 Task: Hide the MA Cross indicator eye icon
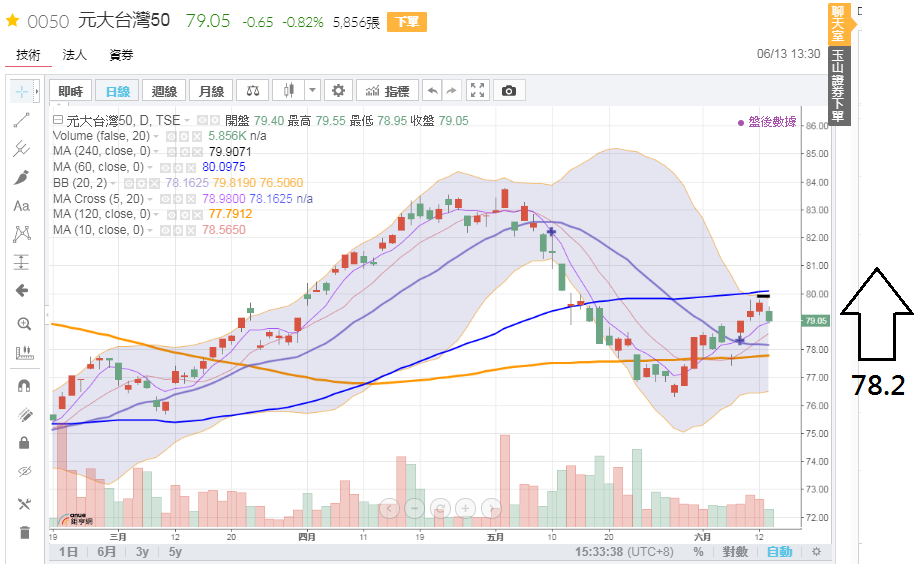coord(165,199)
